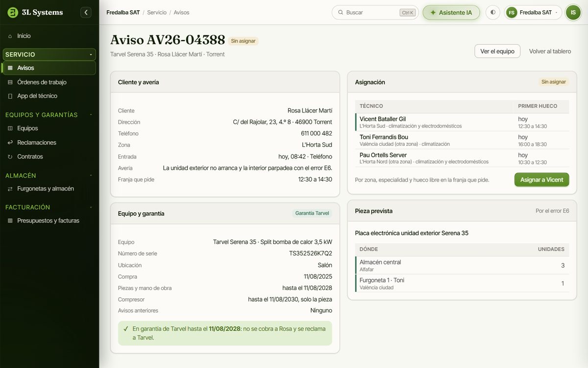Click the 10:30 a 12:30 time slot
This screenshot has width=588, height=368.
click(533, 162)
